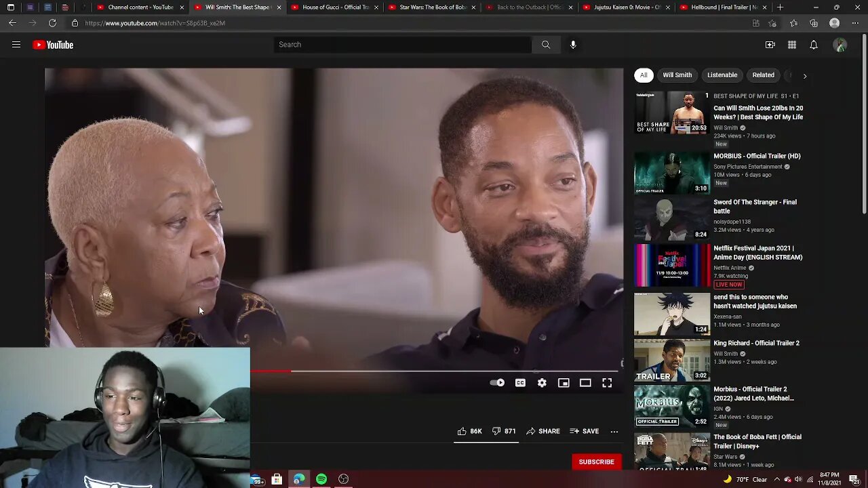The height and width of the screenshot is (488, 868).
Task: Select the All filter chip
Action: [x=644, y=75]
